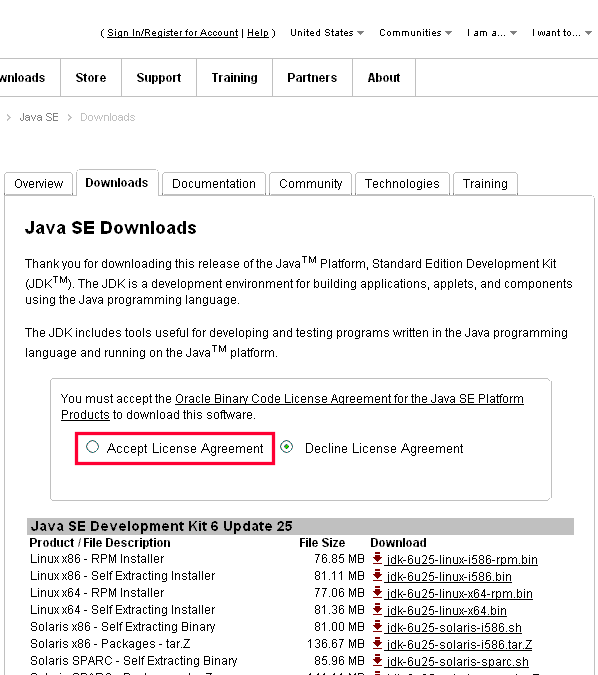Switch to the Overview tab
Screen dimensions: 598x675
(x=38, y=184)
